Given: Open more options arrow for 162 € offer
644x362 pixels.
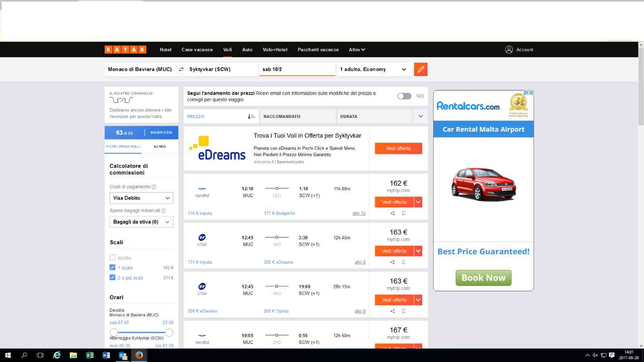Looking at the screenshot, I should coord(418,202).
